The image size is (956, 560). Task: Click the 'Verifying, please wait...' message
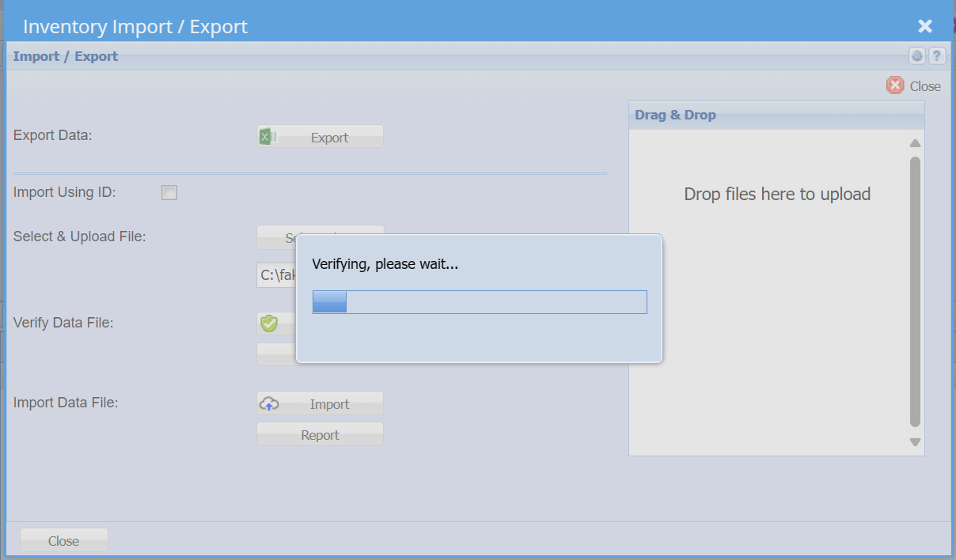click(x=385, y=264)
